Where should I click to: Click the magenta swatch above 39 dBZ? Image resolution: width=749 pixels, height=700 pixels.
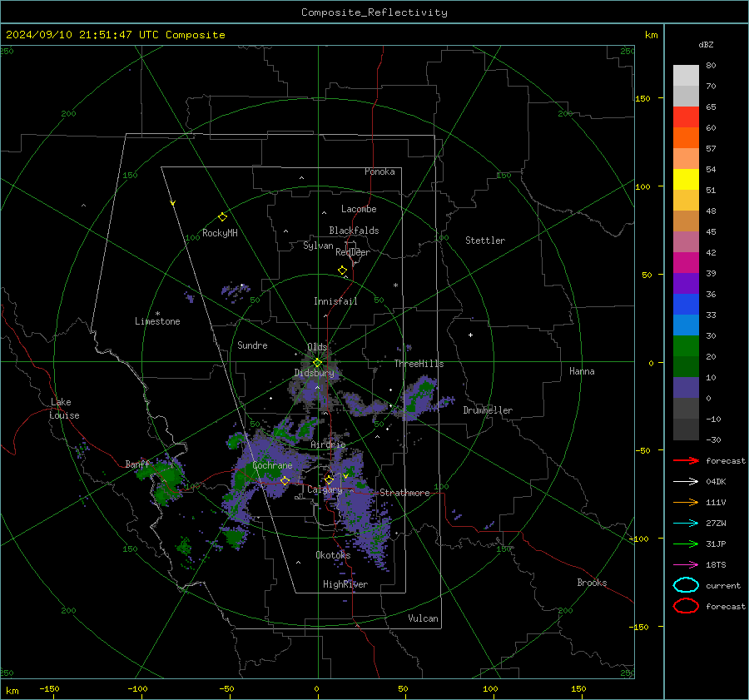[x=686, y=263]
